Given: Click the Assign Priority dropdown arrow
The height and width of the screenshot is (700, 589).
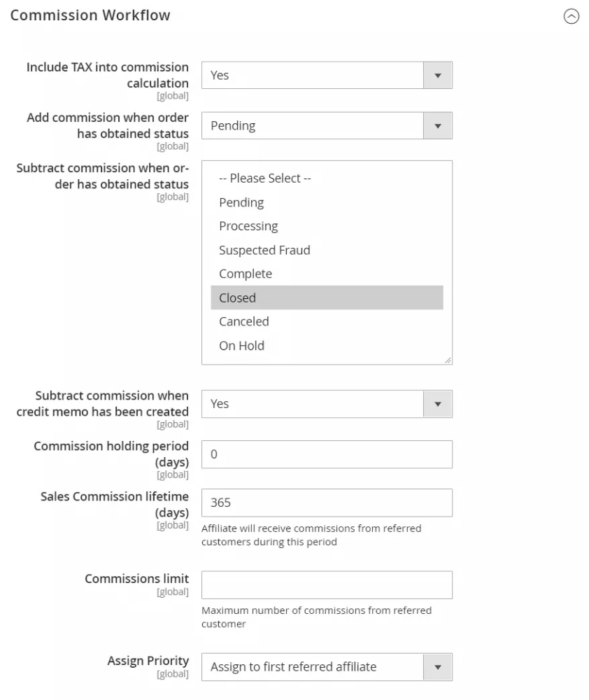Looking at the screenshot, I should click(x=438, y=667).
